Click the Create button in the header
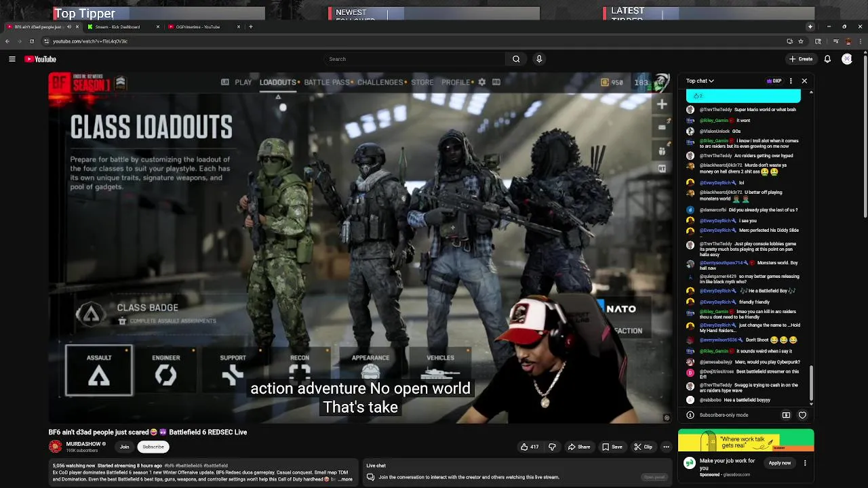868x488 pixels. pyautogui.click(x=801, y=59)
